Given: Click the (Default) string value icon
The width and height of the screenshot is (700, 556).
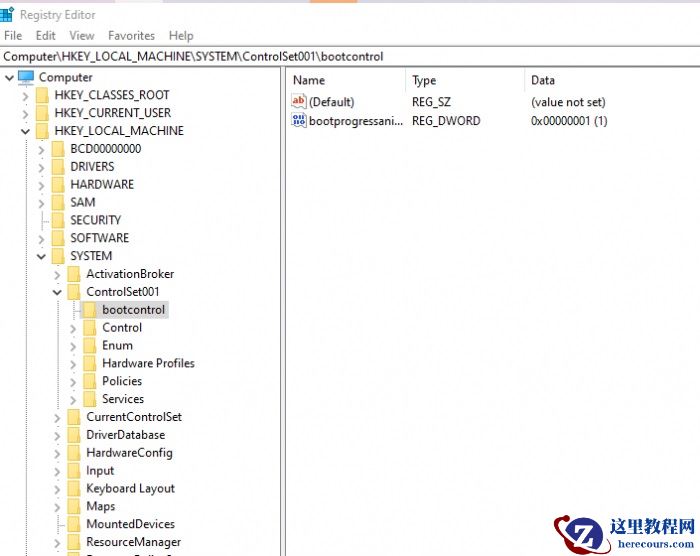Looking at the screenshot, I should [299, 101].
